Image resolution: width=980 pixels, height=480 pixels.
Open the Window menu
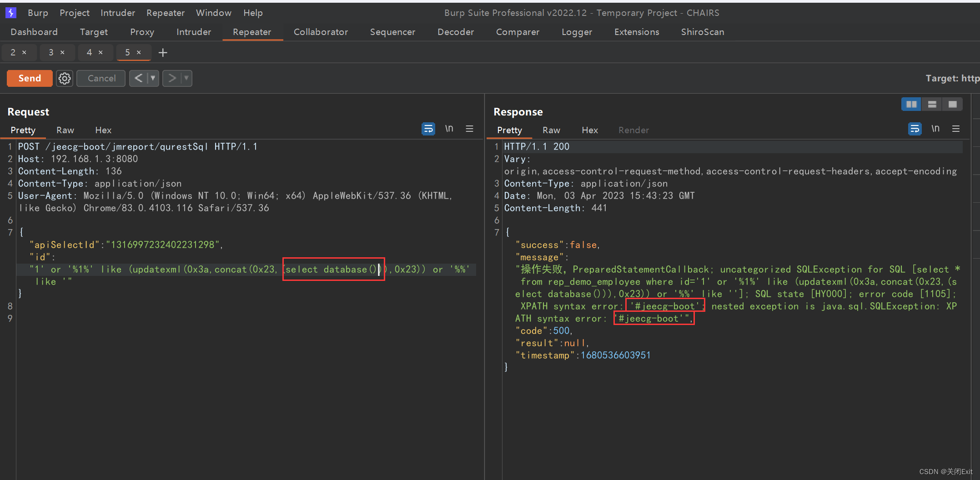tap(214, 13)
